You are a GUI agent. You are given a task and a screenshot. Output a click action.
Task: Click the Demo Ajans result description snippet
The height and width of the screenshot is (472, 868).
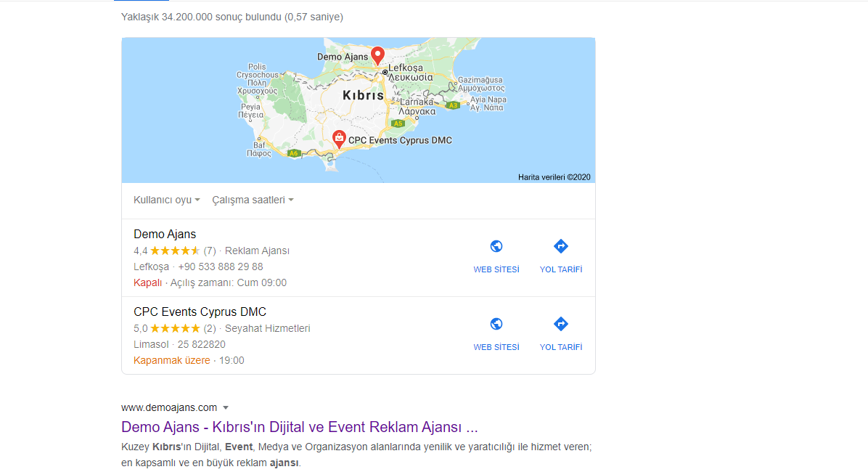pos(356,455)
